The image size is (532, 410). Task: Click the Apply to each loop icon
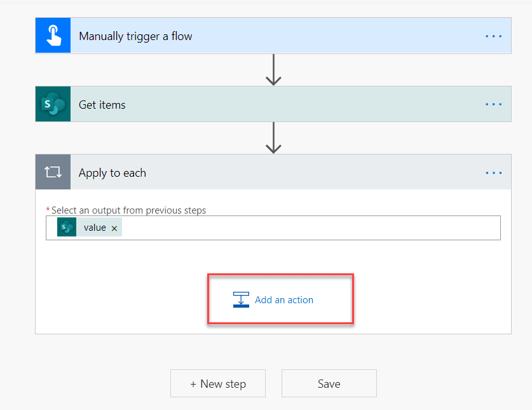pos(53,172)
